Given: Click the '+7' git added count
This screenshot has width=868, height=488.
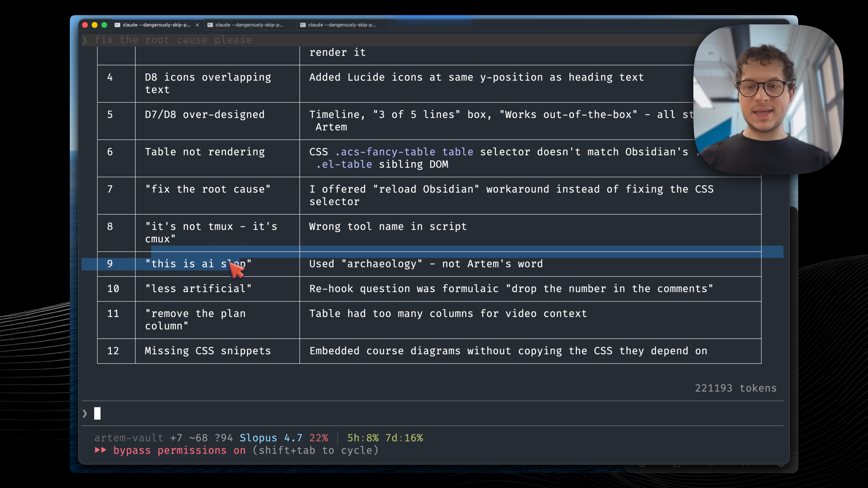Looking at the screenshot, I should point(176,438).
